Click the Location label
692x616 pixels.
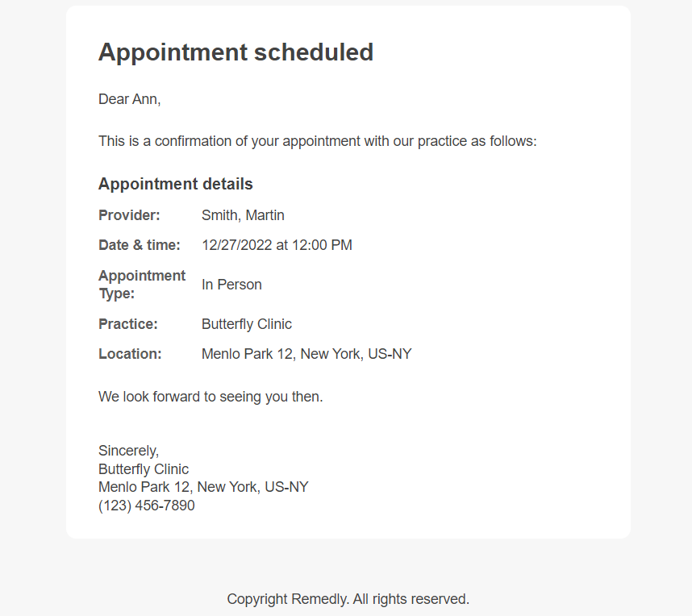[x=130, y=354]
